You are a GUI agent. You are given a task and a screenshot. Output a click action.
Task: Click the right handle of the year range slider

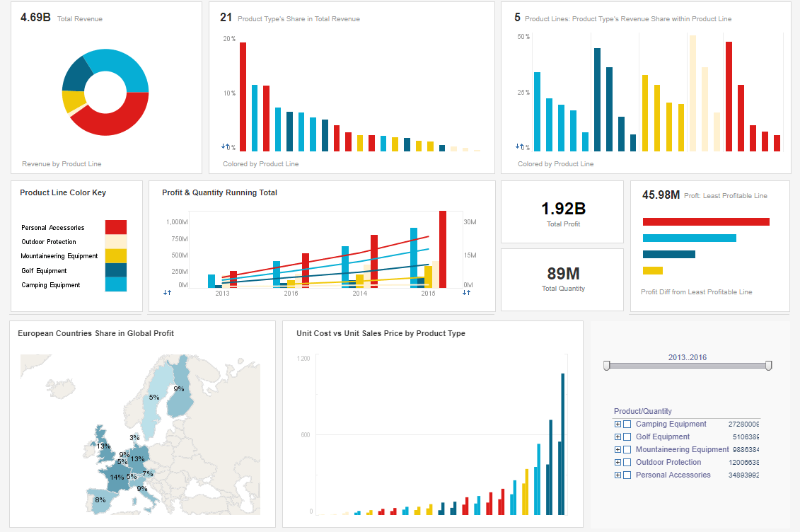click(x=768, y=366)
